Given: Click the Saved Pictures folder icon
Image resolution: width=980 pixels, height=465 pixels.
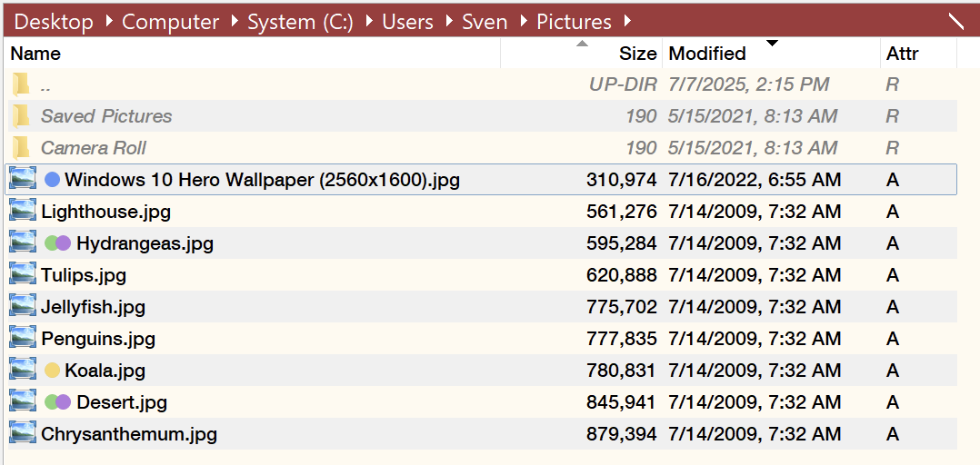Looking at the screenshot, I should [x=21, y=115].
